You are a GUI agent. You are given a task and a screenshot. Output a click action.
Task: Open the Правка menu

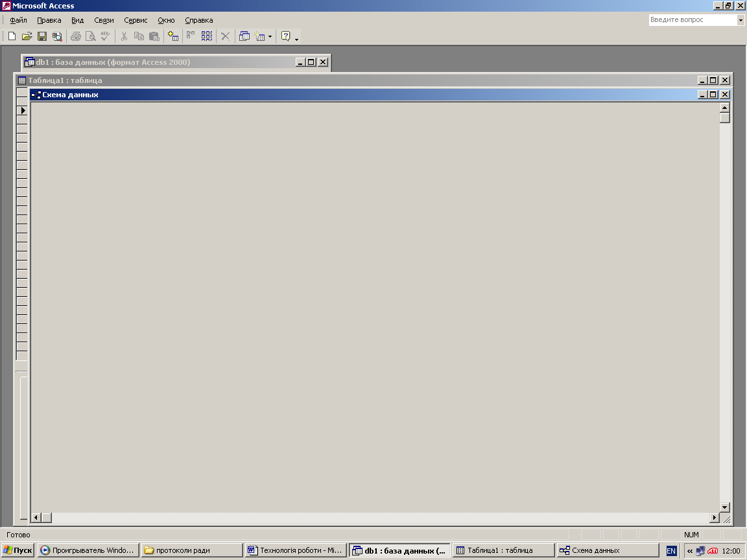(x=49, y=20)
